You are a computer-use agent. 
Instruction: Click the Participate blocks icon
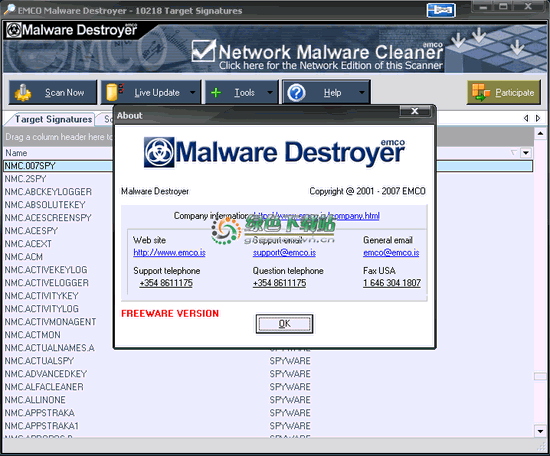coord(481,93)
